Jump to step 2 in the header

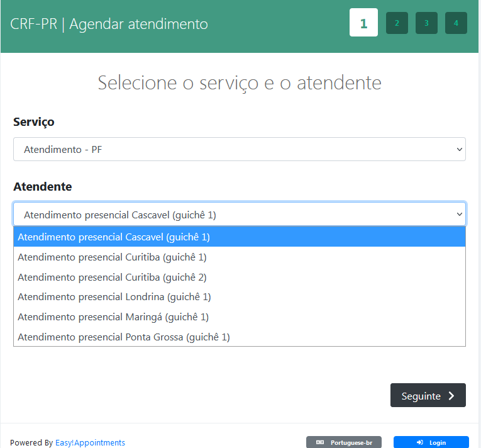coord(397,23)
